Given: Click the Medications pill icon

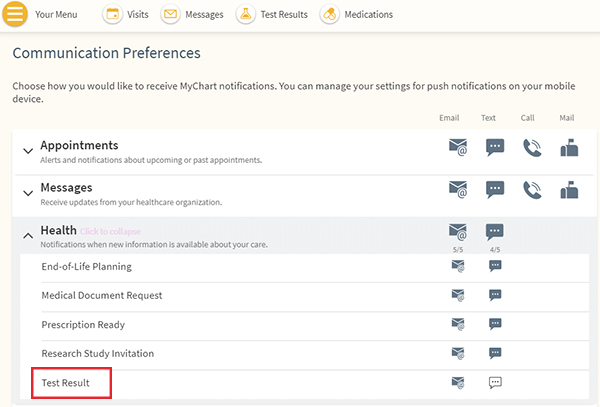Looking at the screenshot, I should [329, 15].
